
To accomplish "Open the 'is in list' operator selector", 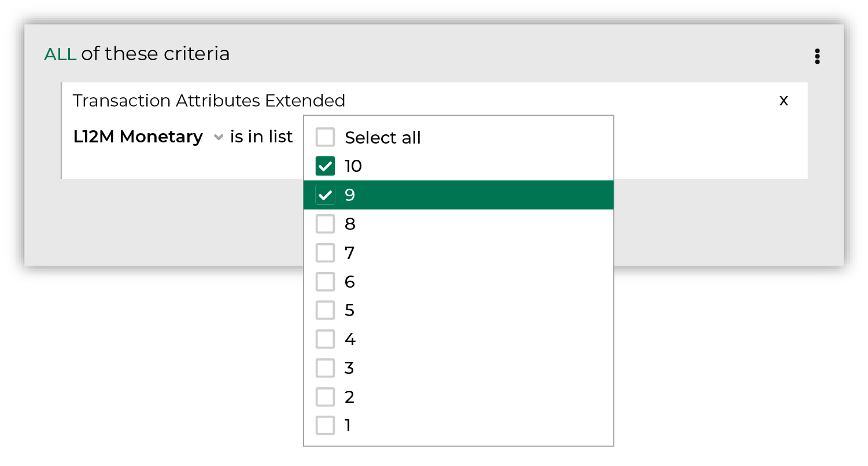I will (261, 137).
